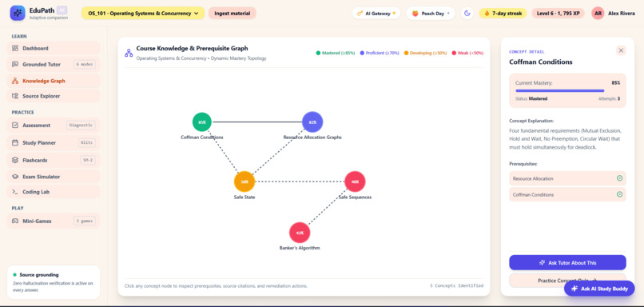
Task: Select the Safe State graph node
Action: [x=244, y=181]
